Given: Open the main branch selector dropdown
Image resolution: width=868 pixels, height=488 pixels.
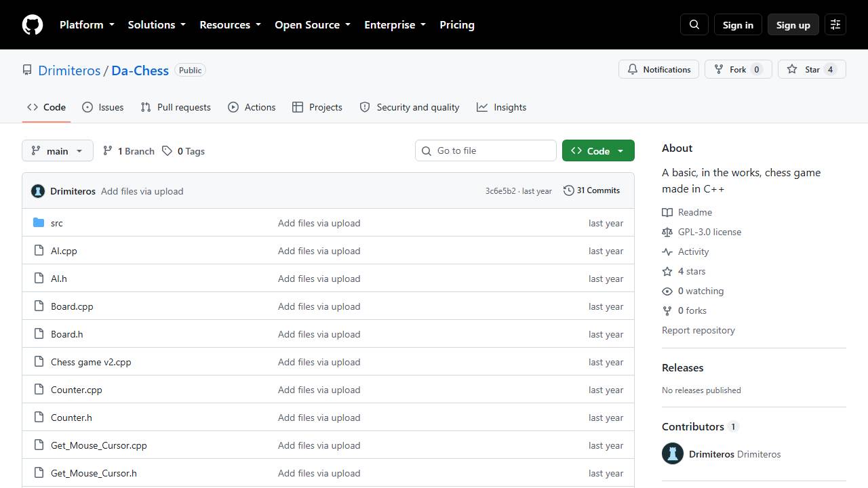Looking at the screenshot, I should coord(58,150).
